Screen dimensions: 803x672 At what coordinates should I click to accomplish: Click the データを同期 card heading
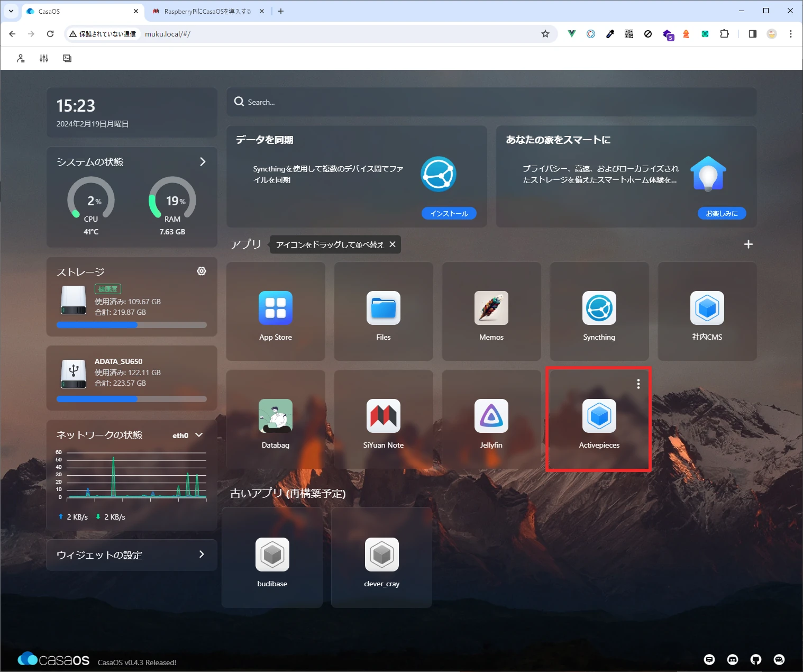coord(264,140)
